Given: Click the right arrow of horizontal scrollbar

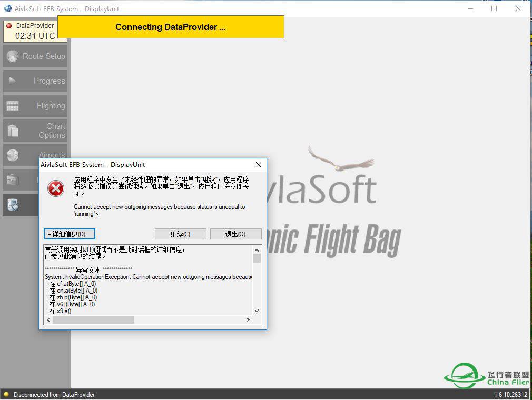Looking at the screenshot, I should click(x=248, y=319).
